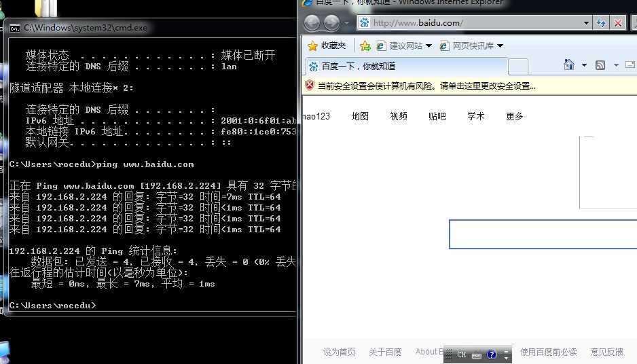Image resolution: width=637 pixels, height=364 pixels.
Task: Click the final C:\Users\rocedu> prompt
Action: coord(52,305)
